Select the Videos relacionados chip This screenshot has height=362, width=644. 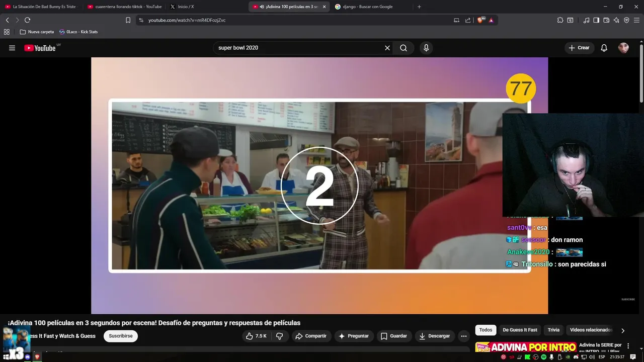click(x=591, y=330)
